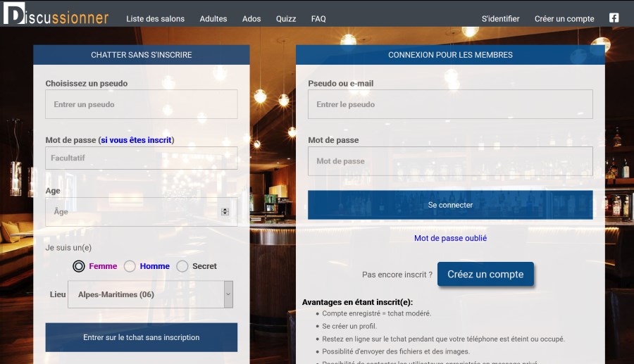The height and width of the screenshot is (364, 634).
Task: Open the Mot de passe oublié link
Action: pyautogui.click(x=450, y=239)
